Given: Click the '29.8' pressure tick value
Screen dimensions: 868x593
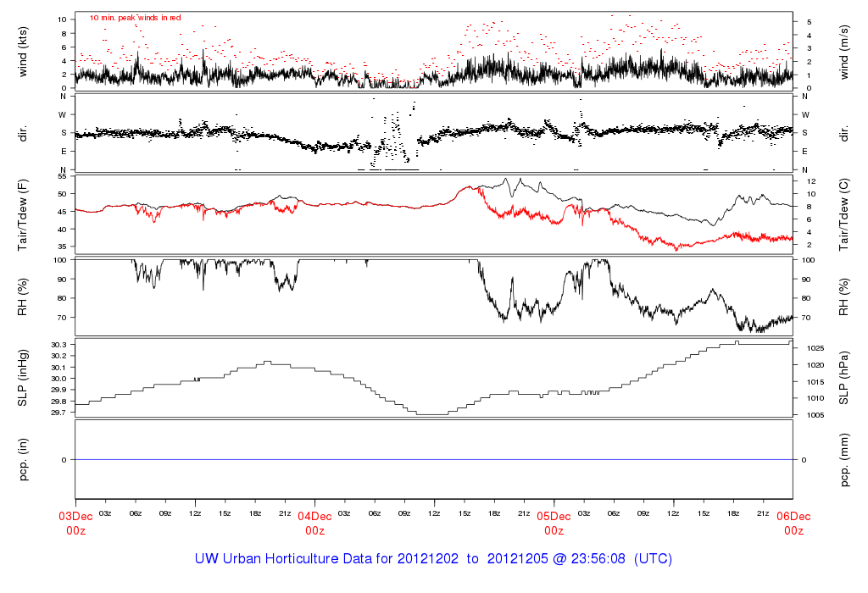Looking at the screenshot, I should (58, 401).
